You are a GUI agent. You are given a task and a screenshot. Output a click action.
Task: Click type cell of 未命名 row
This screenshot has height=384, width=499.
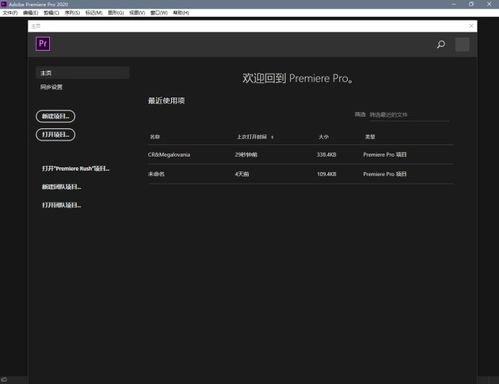(385, 174)
